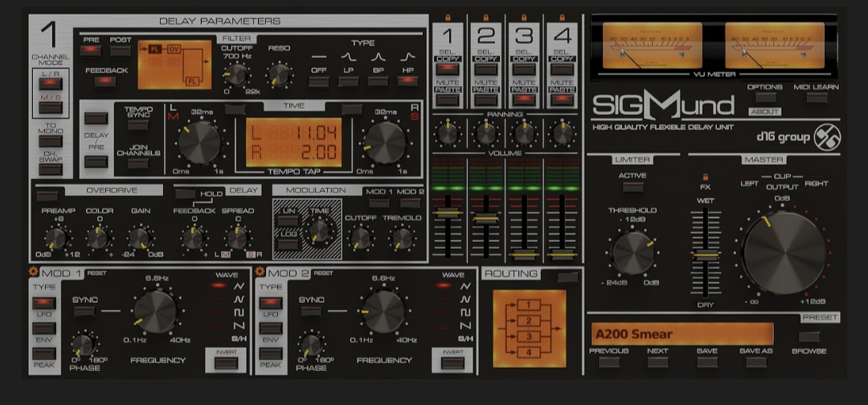Load the NEXT preset
This screenshot has height=405, width=868.
[657, 362]
